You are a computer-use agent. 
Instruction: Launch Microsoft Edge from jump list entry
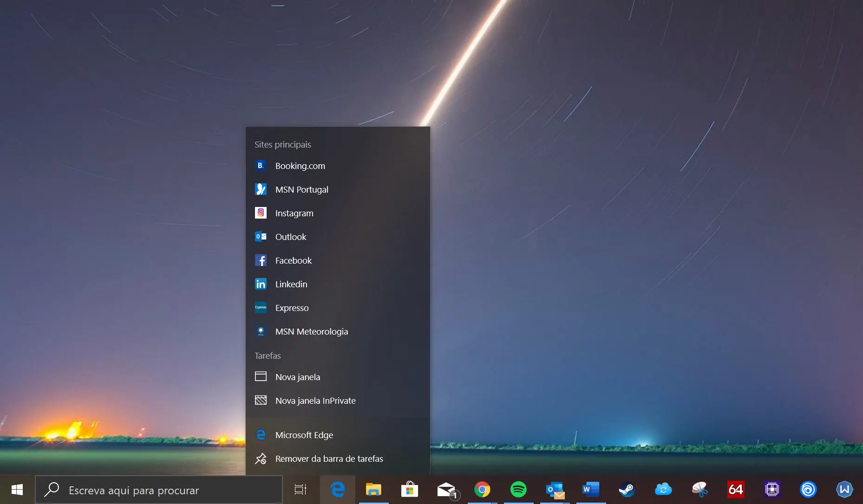pyautogui.click(x=338, y=435)
